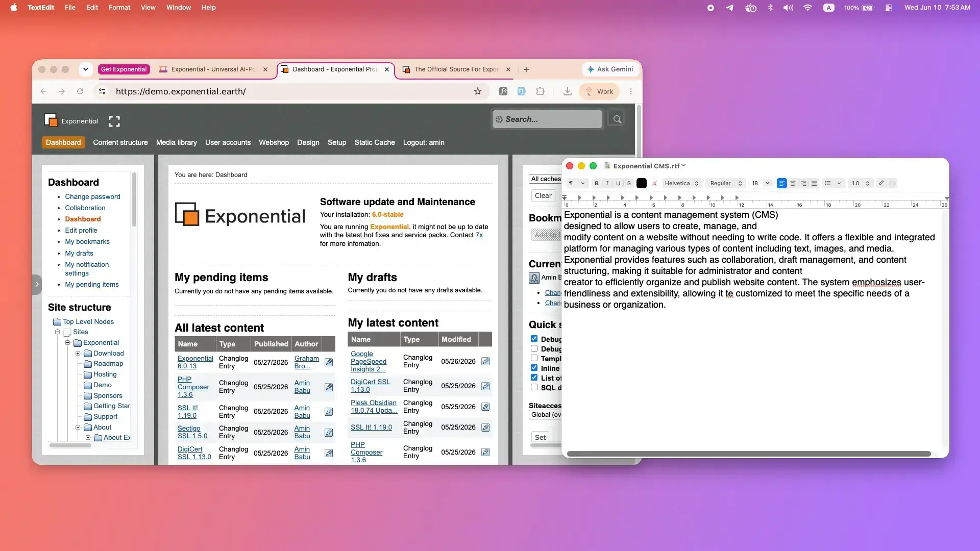Align text left in TextEdit
This screenshot has width=980, height=551.
pyautogui.click(x=781, y=184)
